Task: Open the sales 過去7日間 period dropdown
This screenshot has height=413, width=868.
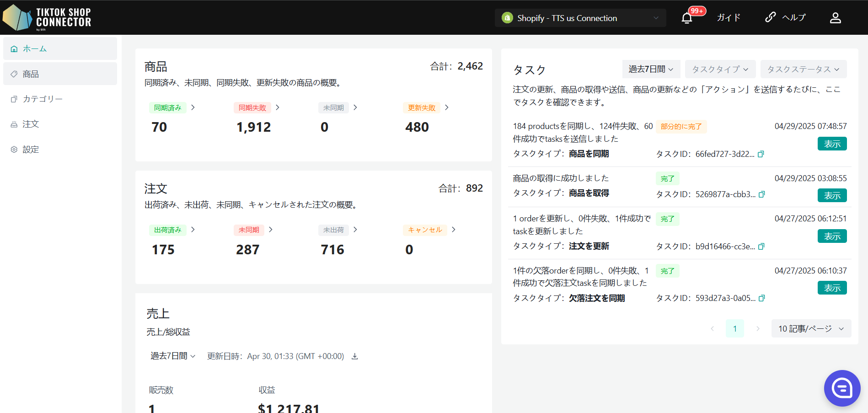Action: (173, 356)
